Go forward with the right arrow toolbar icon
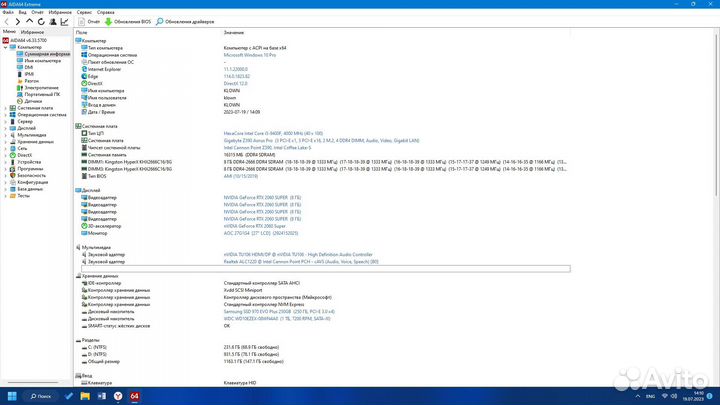Screen dimensions: 720x405 17,22
